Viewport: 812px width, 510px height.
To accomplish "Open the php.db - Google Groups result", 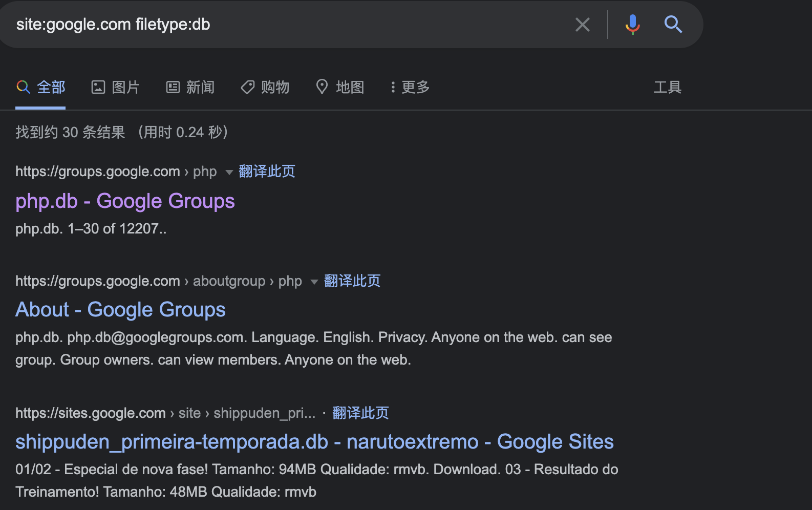I will click(125, 201).
